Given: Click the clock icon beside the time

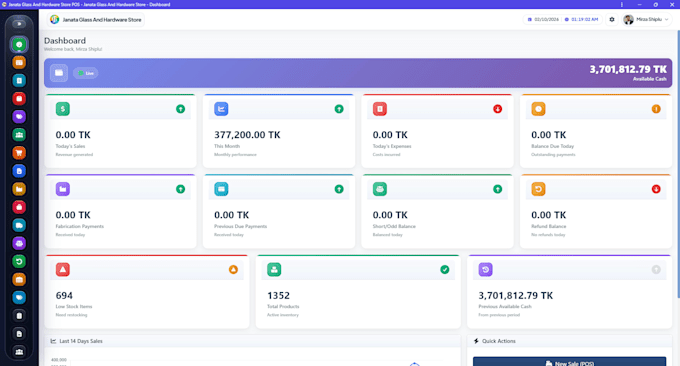Looking at the screenshot, I should click(567, 20).
